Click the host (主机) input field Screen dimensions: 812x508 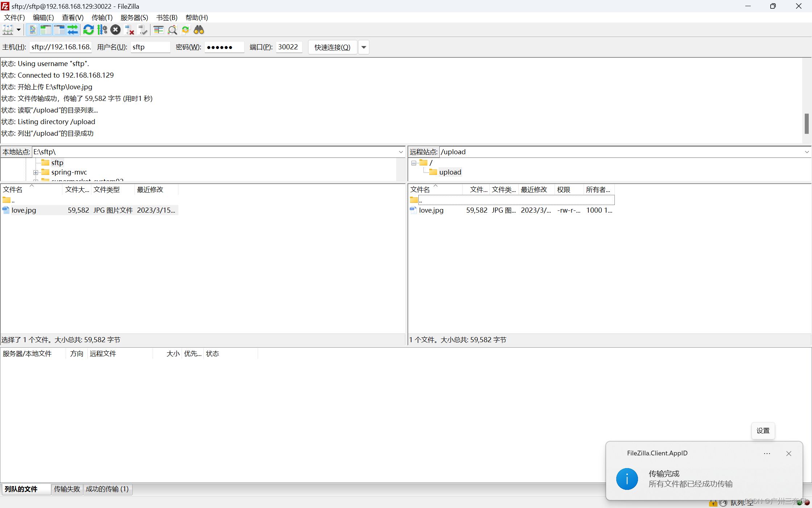[x=61, y=47]
